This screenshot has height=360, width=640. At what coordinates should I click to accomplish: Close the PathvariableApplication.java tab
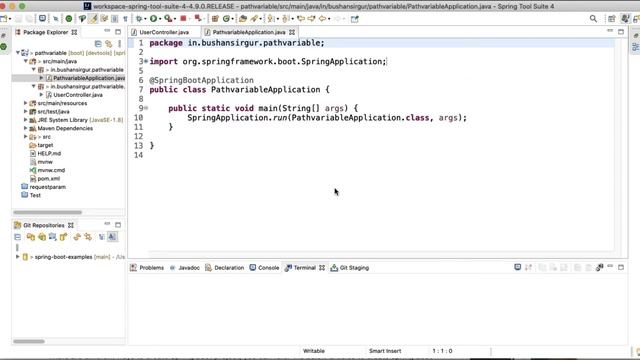(x=292, y=32)
